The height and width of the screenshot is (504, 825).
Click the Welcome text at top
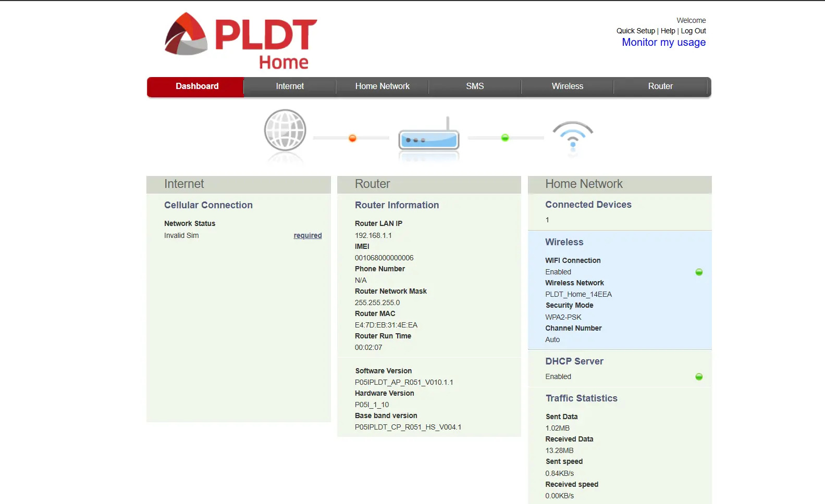[692, 20]
